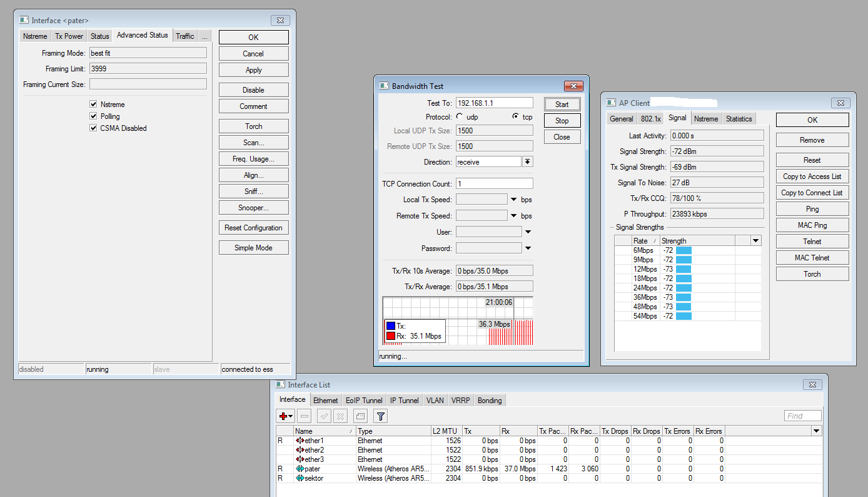This screenshot has width=868, height=497.
Task: Open the Direction dropdown in Bandwidth Test
Action: click(x=528, y=161)
